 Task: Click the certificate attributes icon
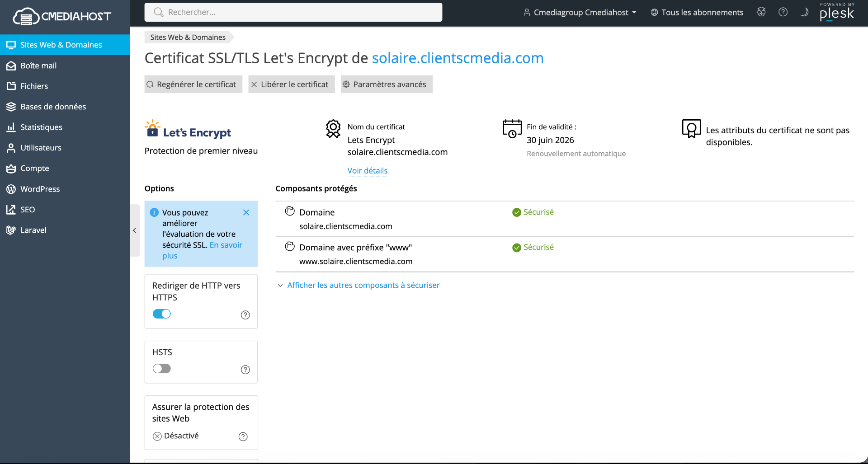click(x=691, y=129)
